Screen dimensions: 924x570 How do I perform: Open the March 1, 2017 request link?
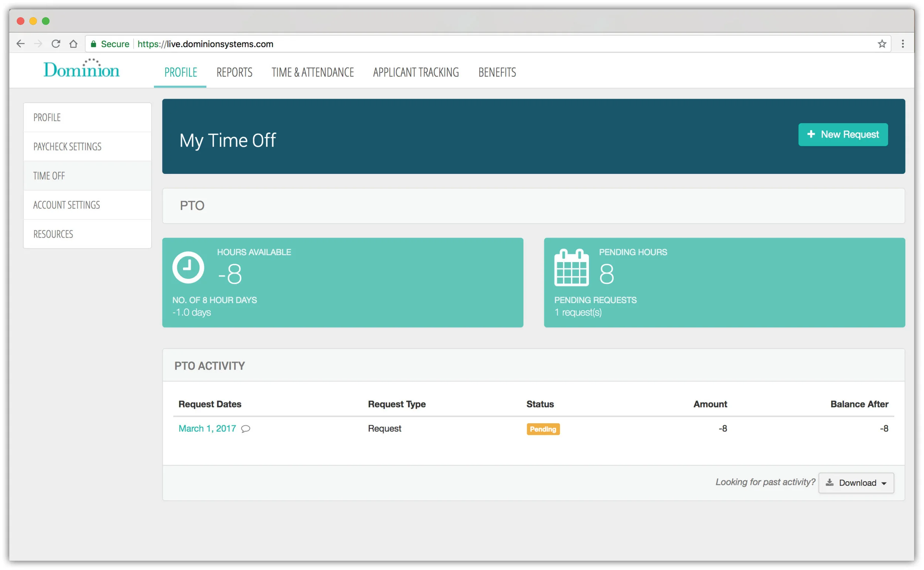pos(207,429)
